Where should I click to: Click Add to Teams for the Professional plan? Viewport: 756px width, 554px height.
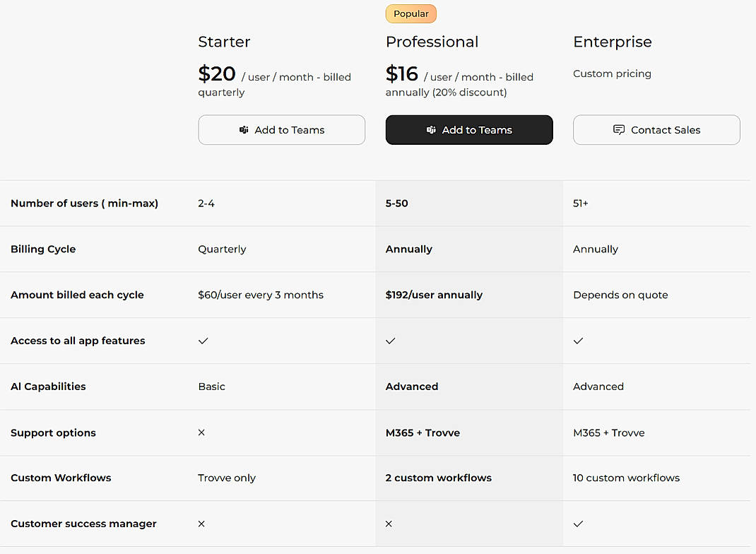click(x=468, y=130)
